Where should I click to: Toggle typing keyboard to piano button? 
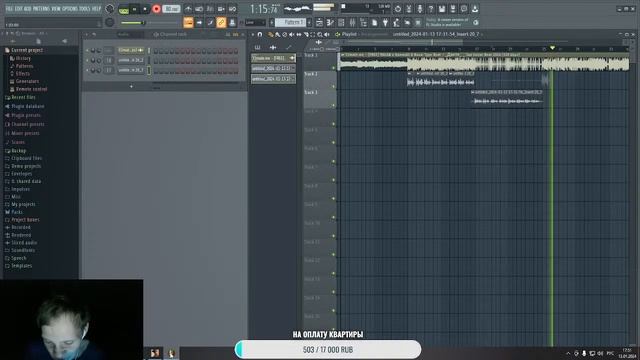point(188,22)
